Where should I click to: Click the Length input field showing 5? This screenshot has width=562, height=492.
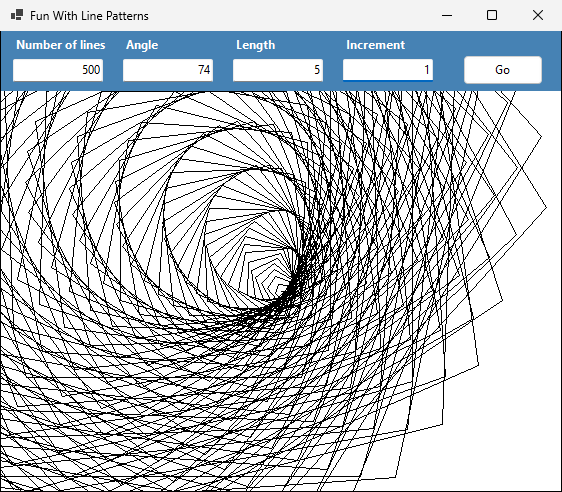tap(278, 70)
